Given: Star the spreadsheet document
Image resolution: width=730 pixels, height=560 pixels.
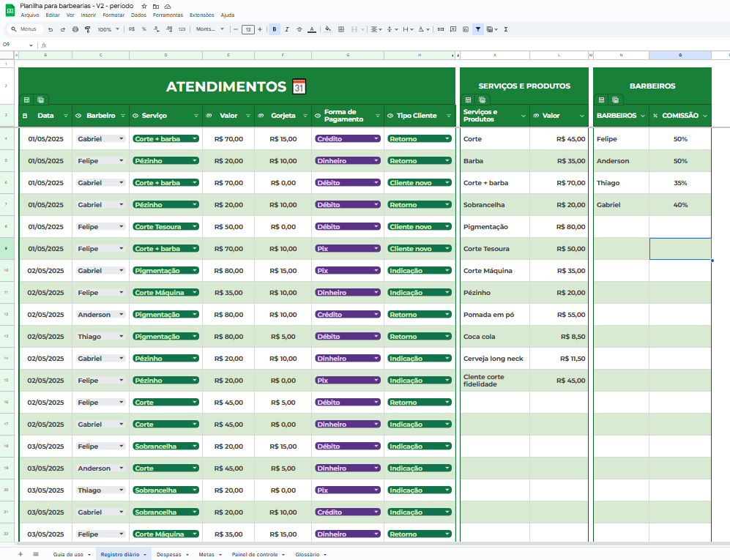Looking at the screenshot, I should coord(144,6).
